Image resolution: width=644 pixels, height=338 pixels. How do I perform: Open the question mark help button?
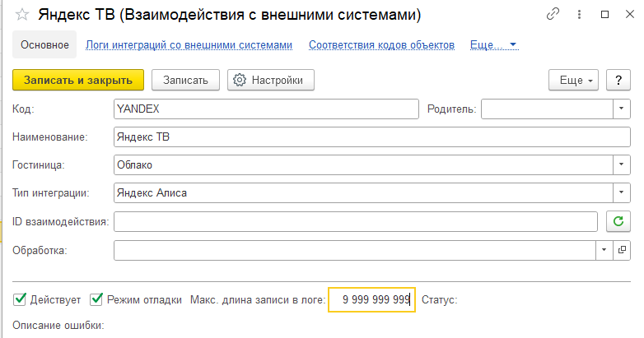click(618, 80)
